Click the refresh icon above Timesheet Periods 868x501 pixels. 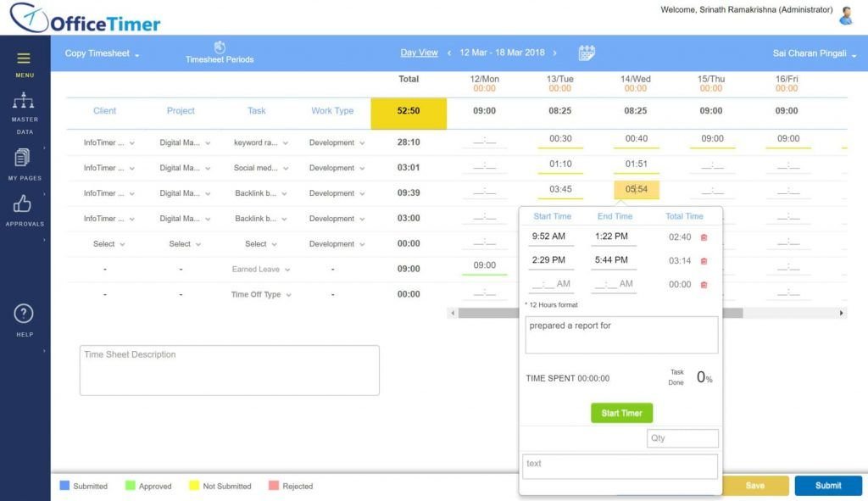pyautogui.click(x=221, y=47)
